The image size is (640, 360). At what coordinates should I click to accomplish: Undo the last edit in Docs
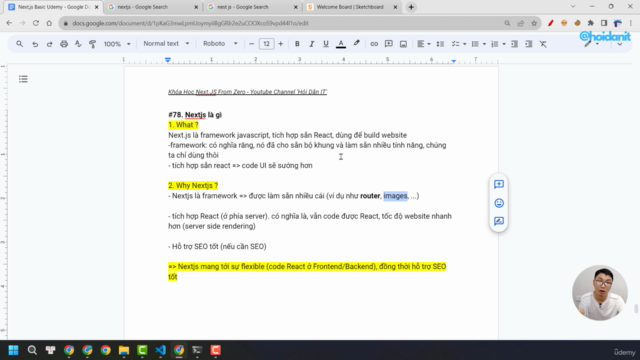(35, 44)
